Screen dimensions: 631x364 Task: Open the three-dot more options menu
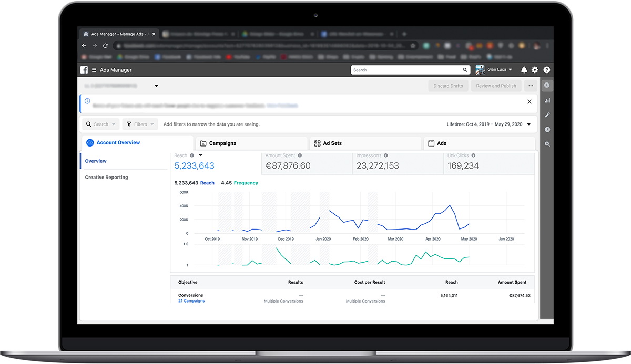coord(531,86)
